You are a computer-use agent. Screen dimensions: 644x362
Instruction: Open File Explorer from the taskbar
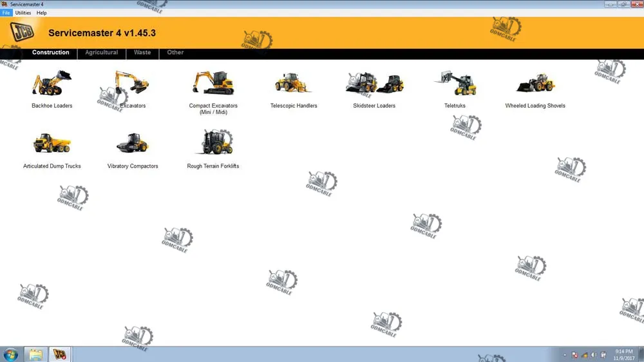pyautogui.click(x=35, y=354)
